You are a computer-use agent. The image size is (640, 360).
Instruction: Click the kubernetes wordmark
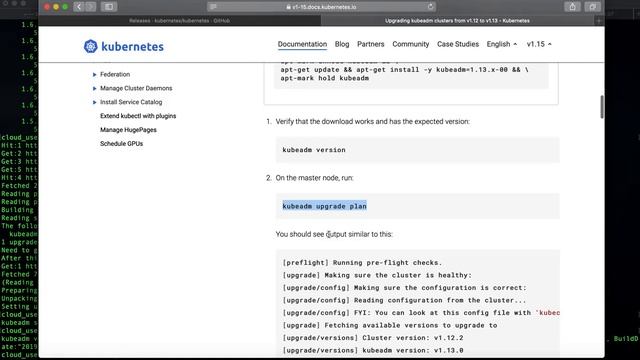click(x=132, y=47)
